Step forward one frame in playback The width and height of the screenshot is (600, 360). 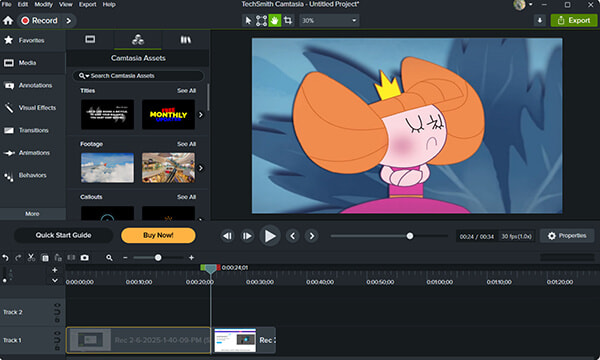247,236
